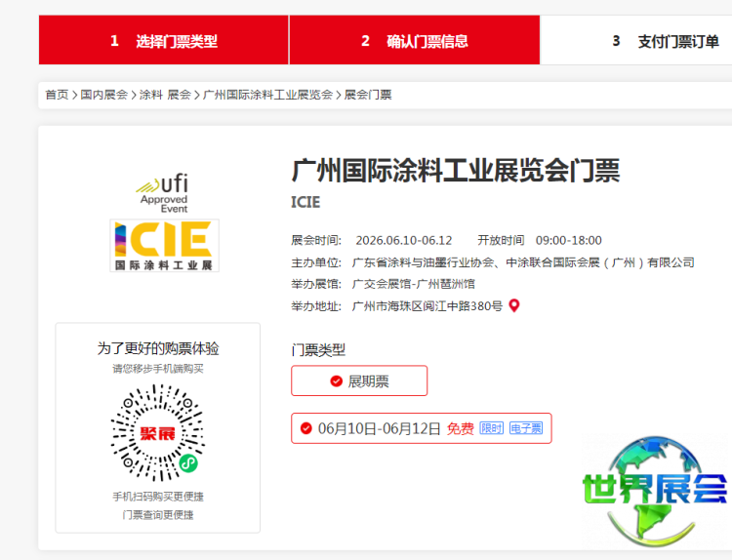
Task: Click the 展会门票 breadcrumb item
Action: [368, 95]
